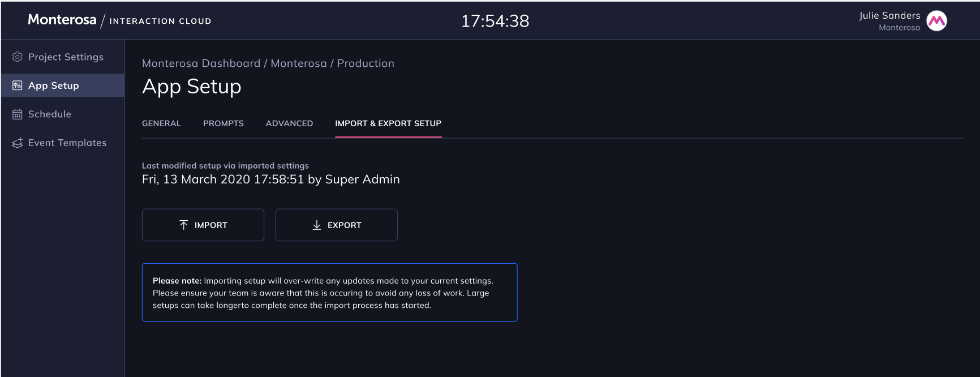Open the Advanced tab
Screen dimensions: 980x377
289,123
